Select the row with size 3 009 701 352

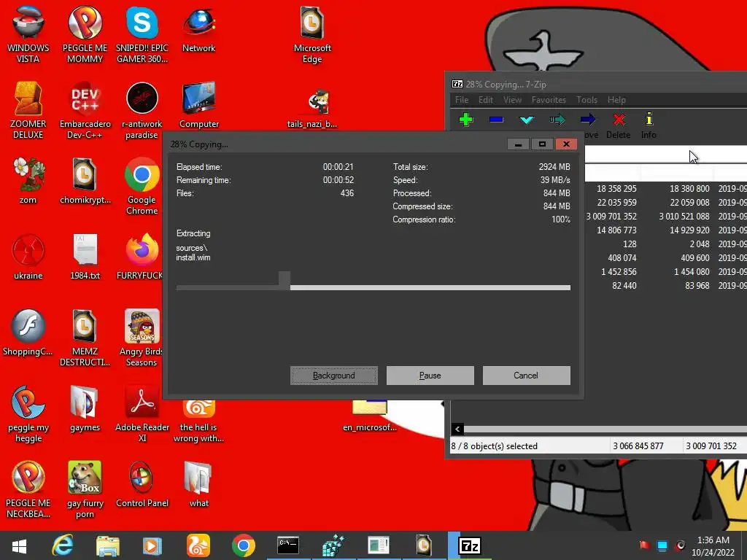pos(665,216)
